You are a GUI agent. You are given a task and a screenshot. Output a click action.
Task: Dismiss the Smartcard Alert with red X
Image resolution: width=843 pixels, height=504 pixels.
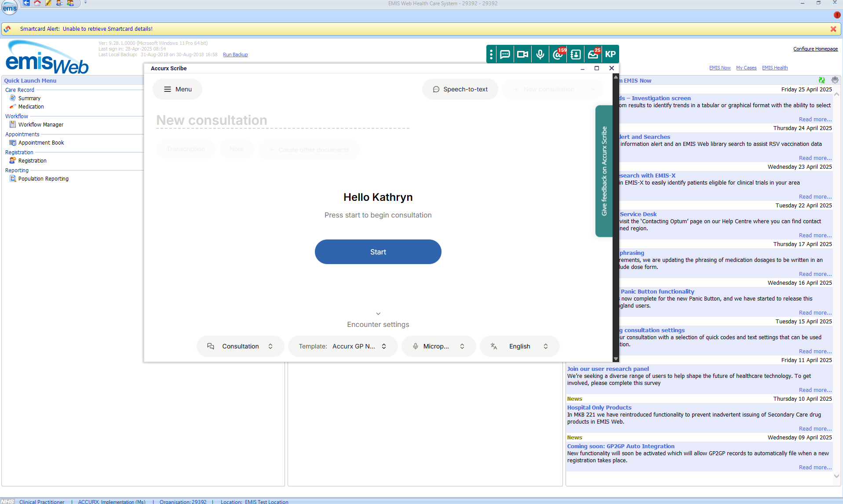coord(833,29)
